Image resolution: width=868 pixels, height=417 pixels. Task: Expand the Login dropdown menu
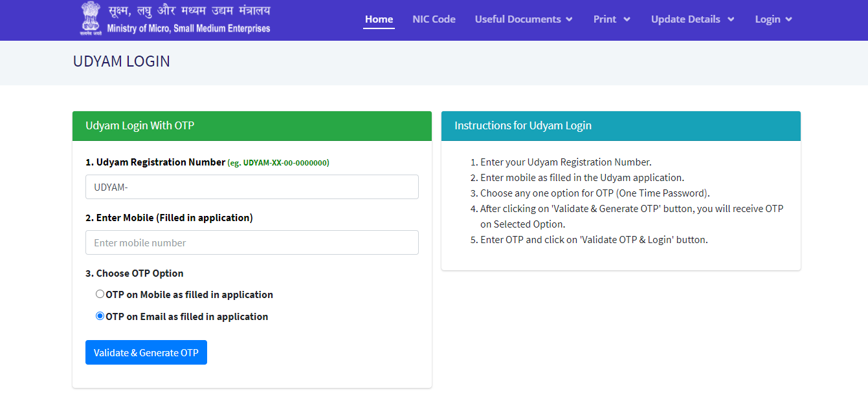[773, 19]
